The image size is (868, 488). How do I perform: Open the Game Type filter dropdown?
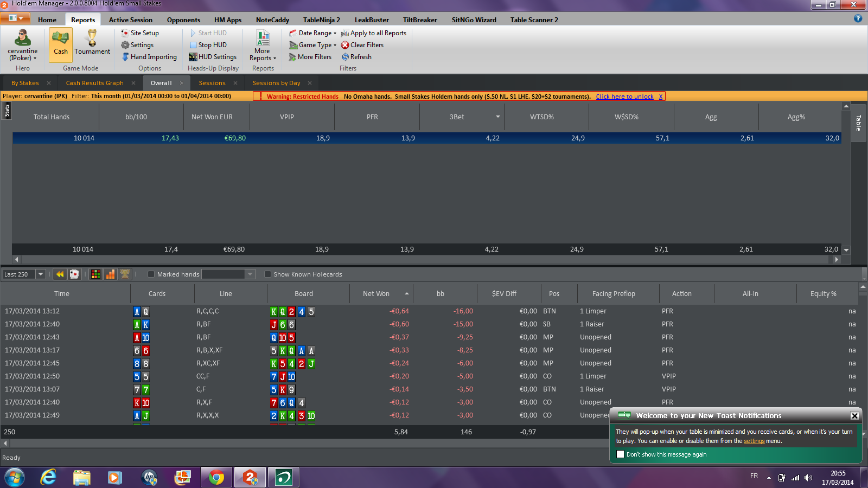tap(313, 45)
